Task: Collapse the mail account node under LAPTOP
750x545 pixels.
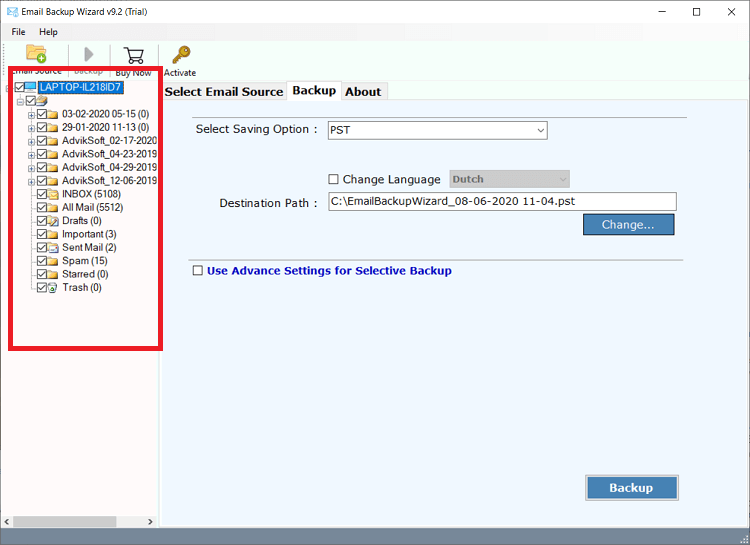Action: pos(20,101)
